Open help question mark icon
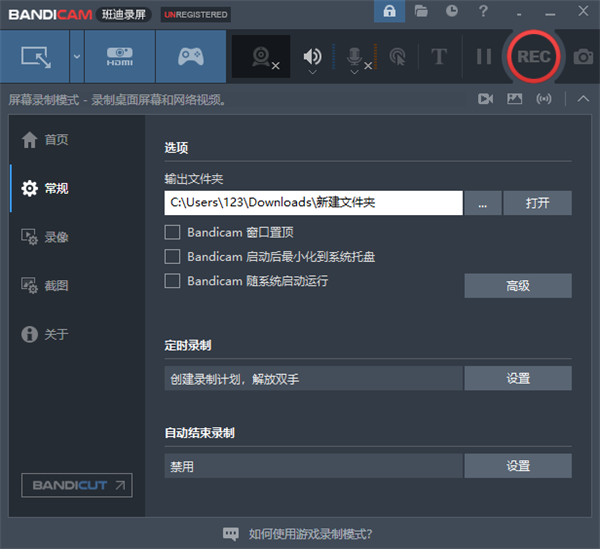 tap(483, 11)
